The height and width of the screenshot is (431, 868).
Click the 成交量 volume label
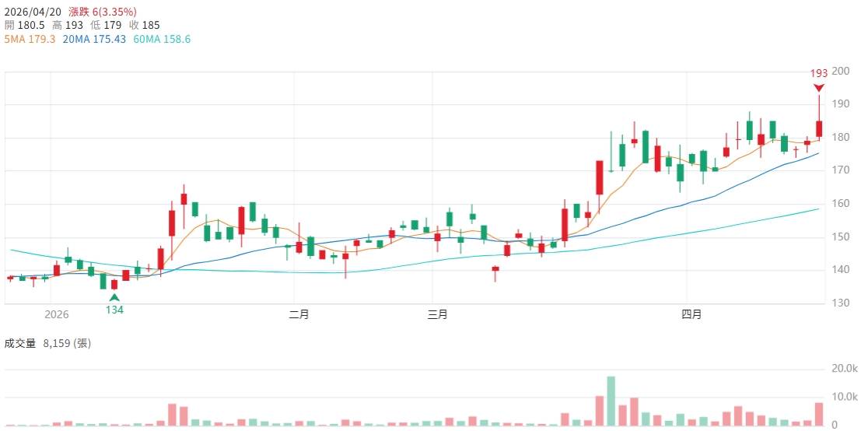20,342
